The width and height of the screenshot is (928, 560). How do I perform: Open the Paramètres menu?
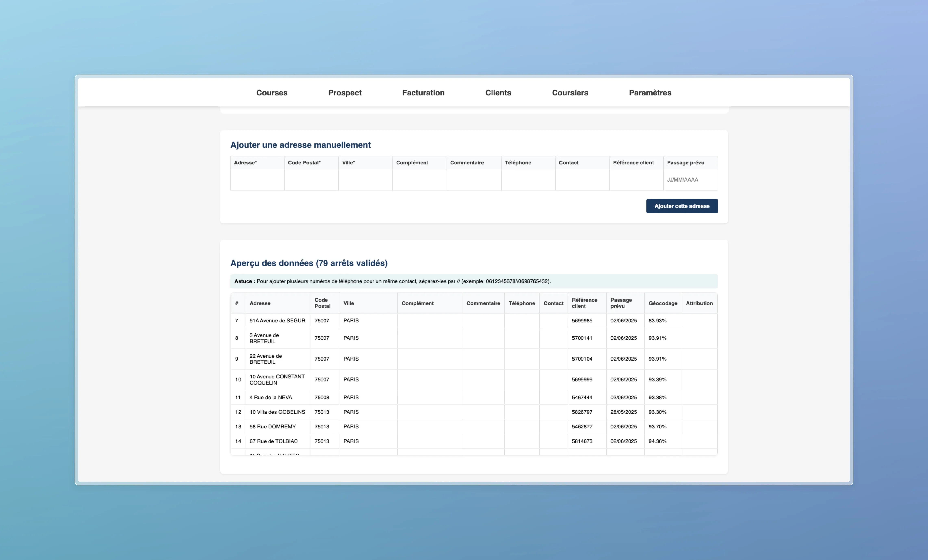coord(650,93)
